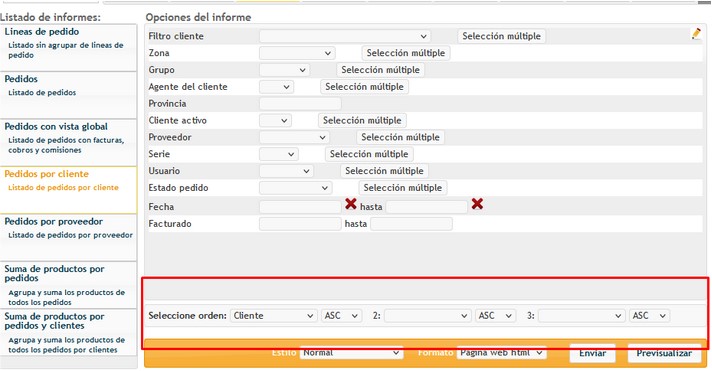Click Selección múltiple for Serie

[x=369, y=154]
